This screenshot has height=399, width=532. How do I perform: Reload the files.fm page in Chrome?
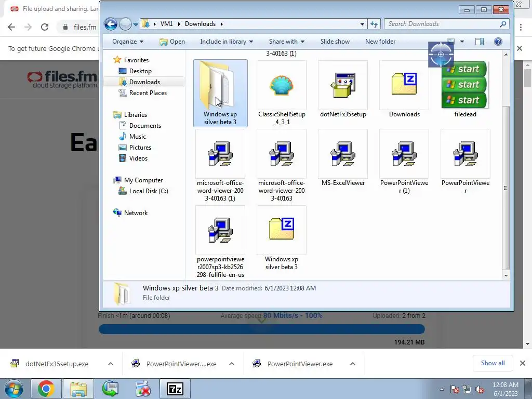point(45,27)
